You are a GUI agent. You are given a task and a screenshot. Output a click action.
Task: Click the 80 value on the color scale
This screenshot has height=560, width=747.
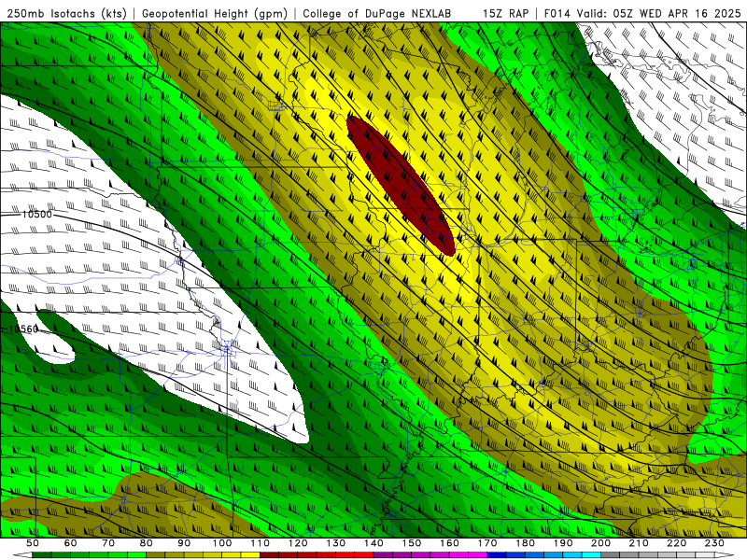coord(147,543)
